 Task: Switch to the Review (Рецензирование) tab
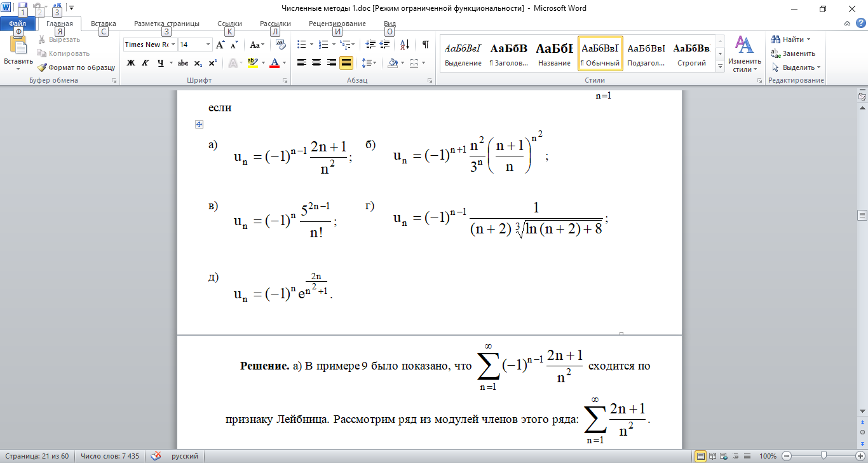tap(337, 24)
